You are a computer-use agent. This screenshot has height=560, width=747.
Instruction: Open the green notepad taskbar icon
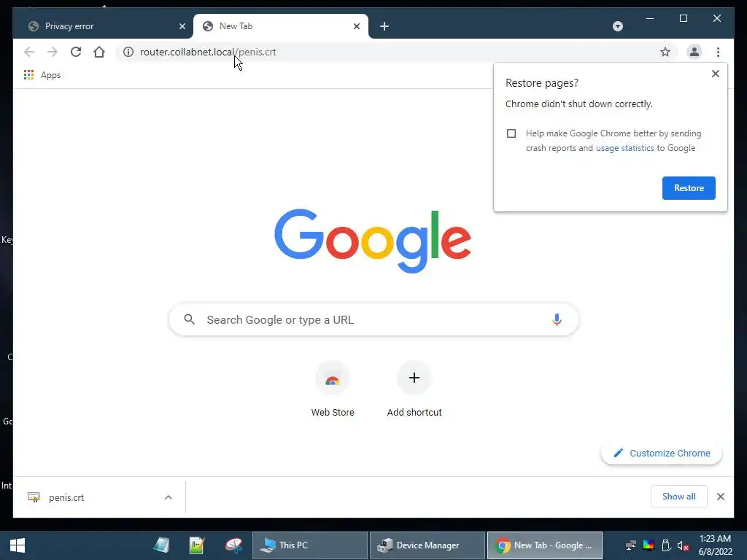197,545
